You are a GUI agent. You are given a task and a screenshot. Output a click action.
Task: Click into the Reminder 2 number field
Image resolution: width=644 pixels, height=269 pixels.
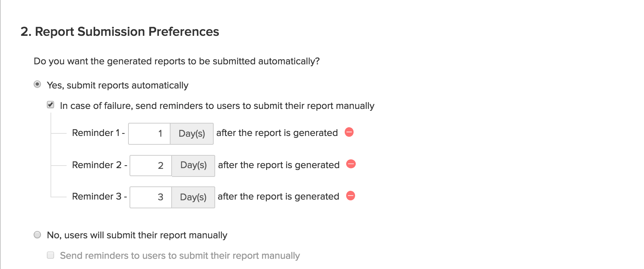(x=151, y=166)
